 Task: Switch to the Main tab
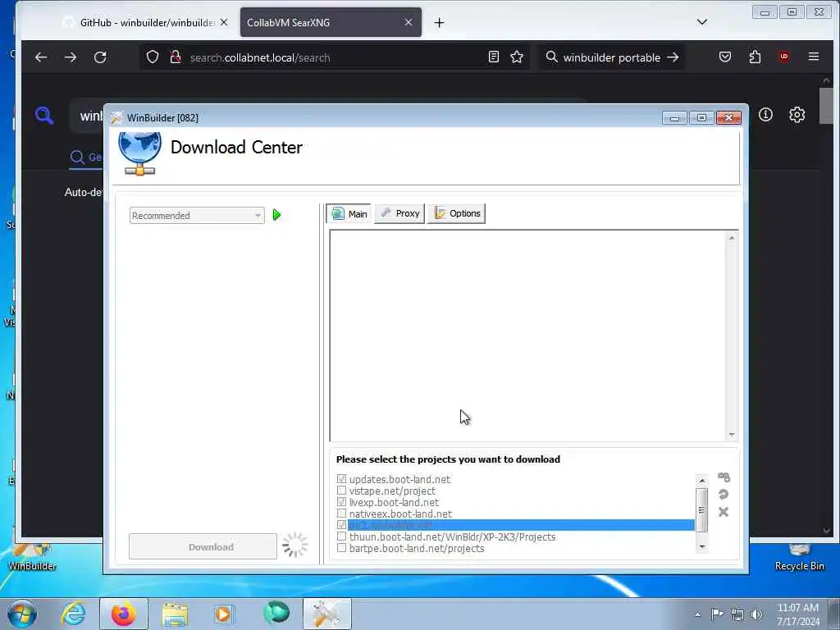pyautogui.click(x=349, y=214)
